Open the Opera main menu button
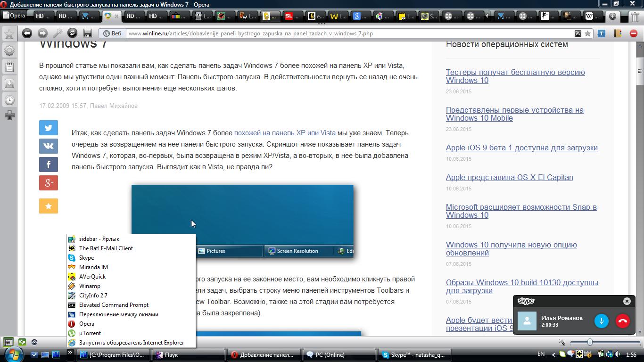The width and height of the screenshot is (644, 362). pyautogui.click(x=13, y=16)
